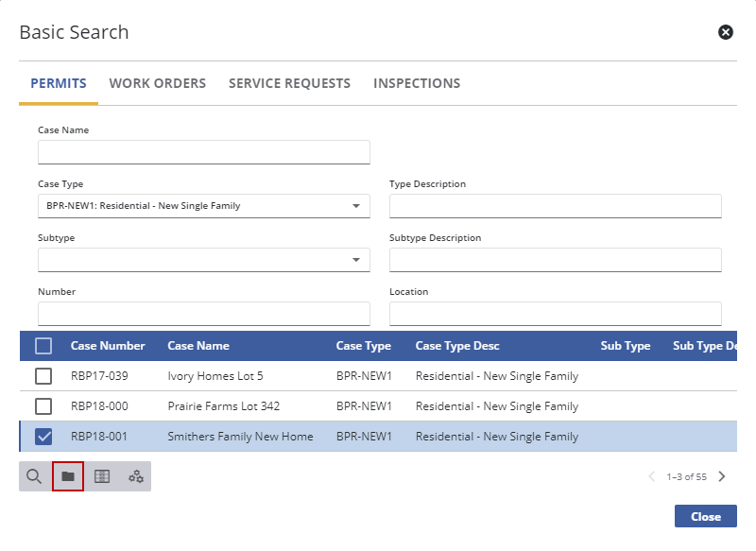The height and width of the screenshot is (551, 756).
Task: Go to next results page arrow
Action: pos(722,476)
